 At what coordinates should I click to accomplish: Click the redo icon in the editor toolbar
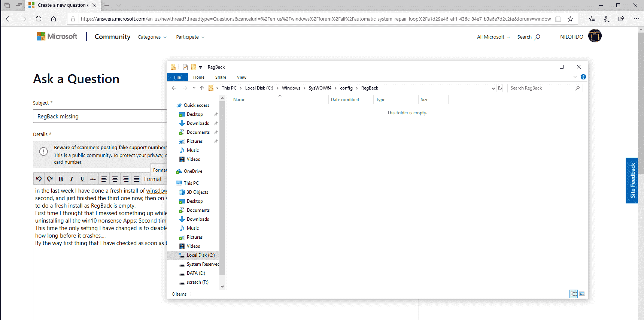pos(49,179)
